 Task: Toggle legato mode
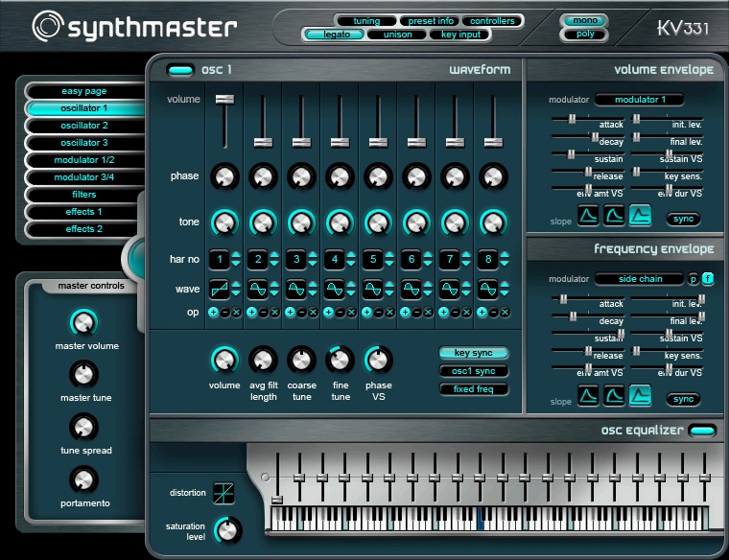coord(334,35)
